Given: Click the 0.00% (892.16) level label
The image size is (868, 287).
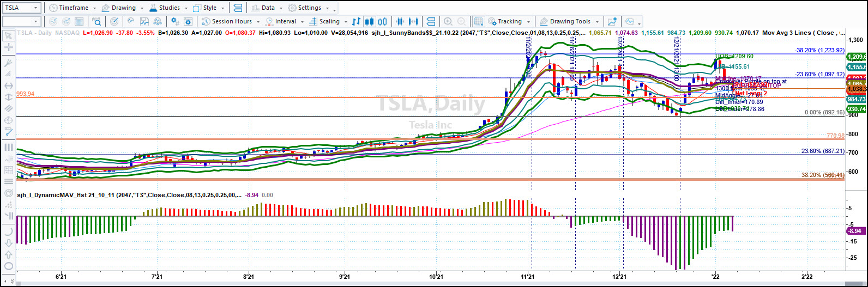Looking at the screenshot, I should [825, 113].
